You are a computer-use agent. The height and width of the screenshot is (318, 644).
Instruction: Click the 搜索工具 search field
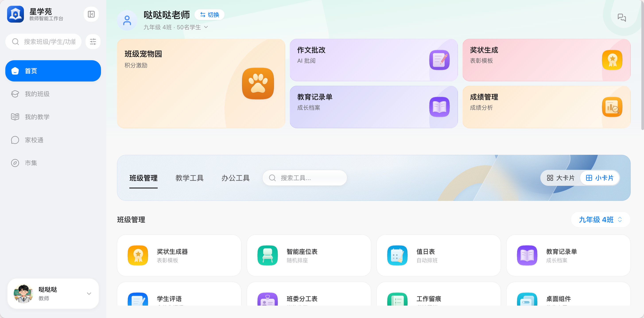pos(305,178)
